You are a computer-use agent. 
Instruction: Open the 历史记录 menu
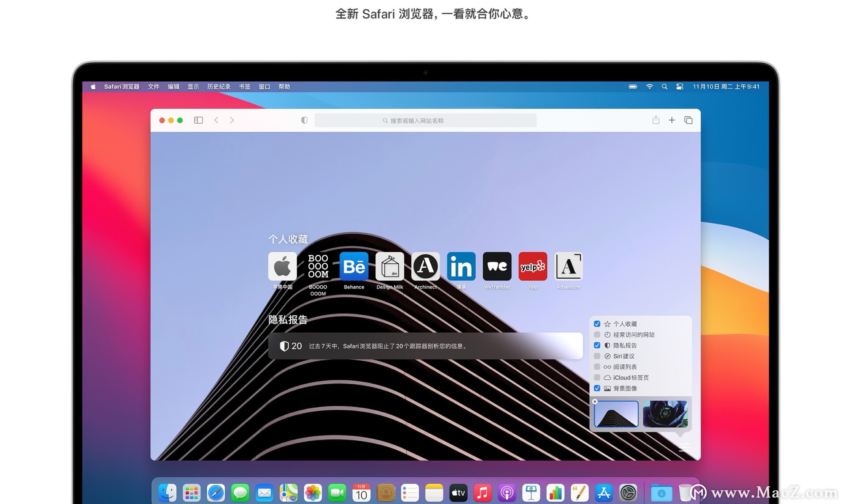pyautogui.click(x=219, y=87)
